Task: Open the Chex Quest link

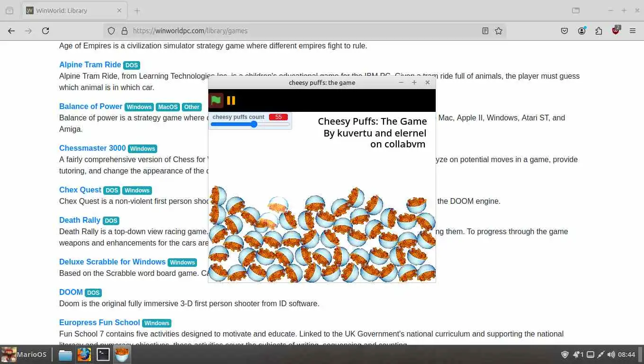Action: point(80,190)
